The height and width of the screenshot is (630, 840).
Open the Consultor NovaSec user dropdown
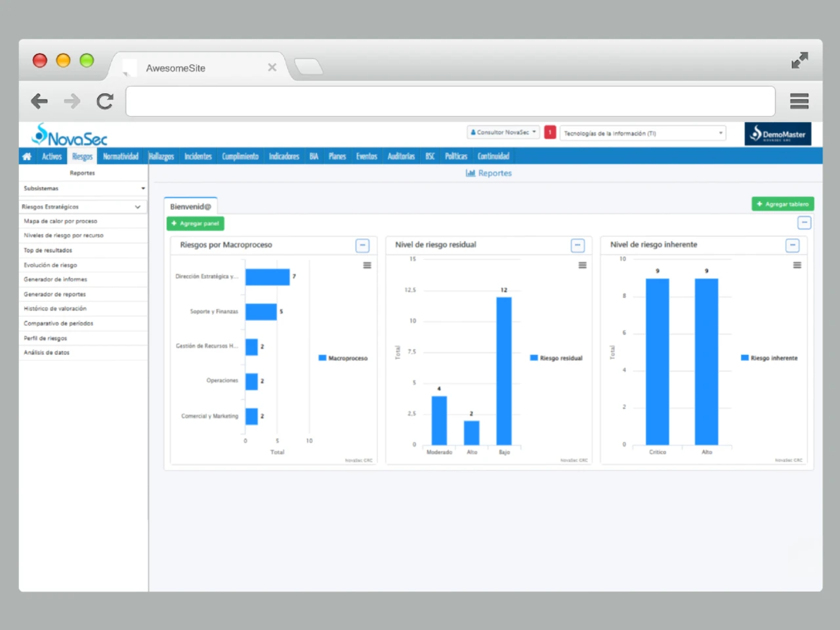pos(503,133)
